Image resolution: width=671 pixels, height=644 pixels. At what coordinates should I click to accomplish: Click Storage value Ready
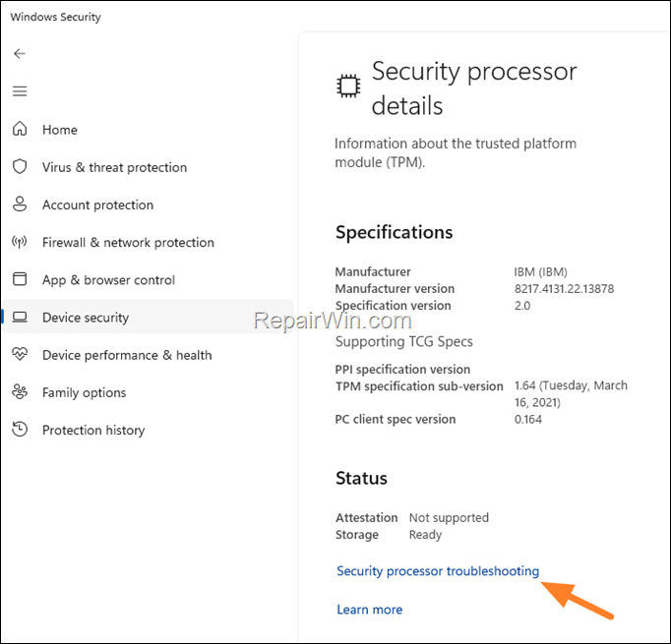coord(425,535)
